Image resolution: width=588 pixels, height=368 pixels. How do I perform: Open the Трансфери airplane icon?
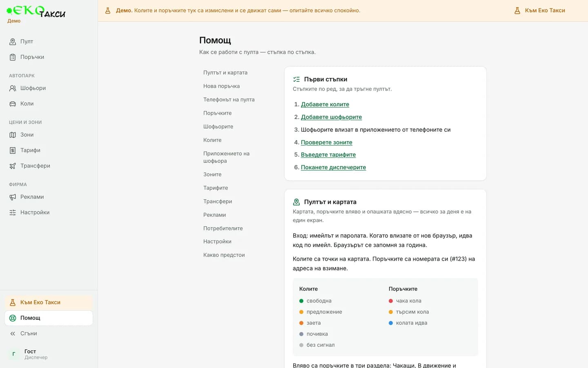pyautogui.click(x=13, y=166)
